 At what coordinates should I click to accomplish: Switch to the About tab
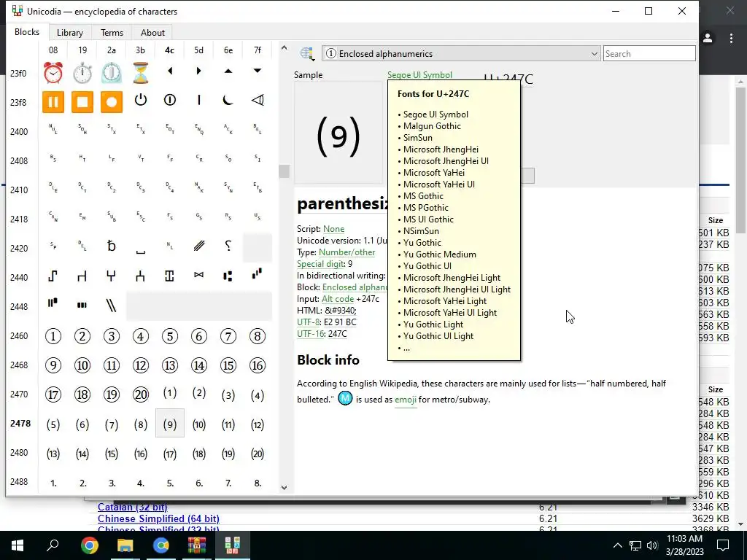(152, 32)
